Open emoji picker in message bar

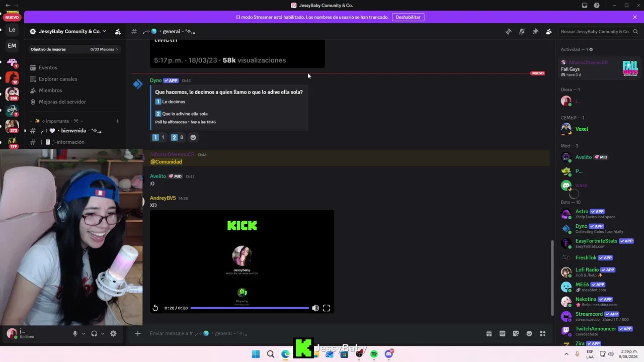coord(529,333)
